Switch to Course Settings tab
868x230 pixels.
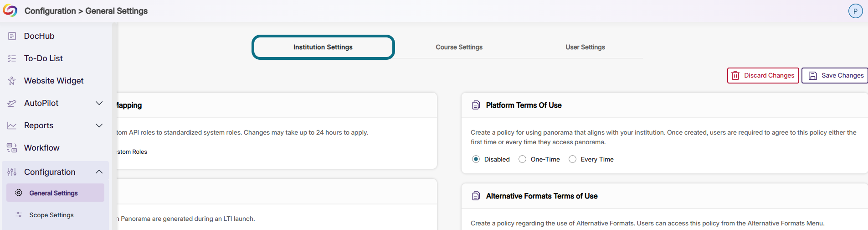point(459,47)
